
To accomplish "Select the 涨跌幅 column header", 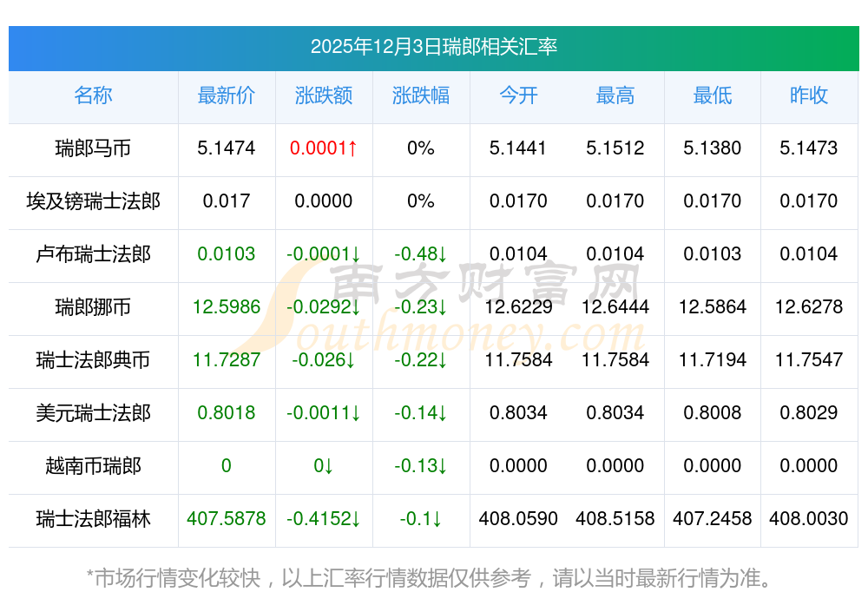I will (x=421, y=95).
